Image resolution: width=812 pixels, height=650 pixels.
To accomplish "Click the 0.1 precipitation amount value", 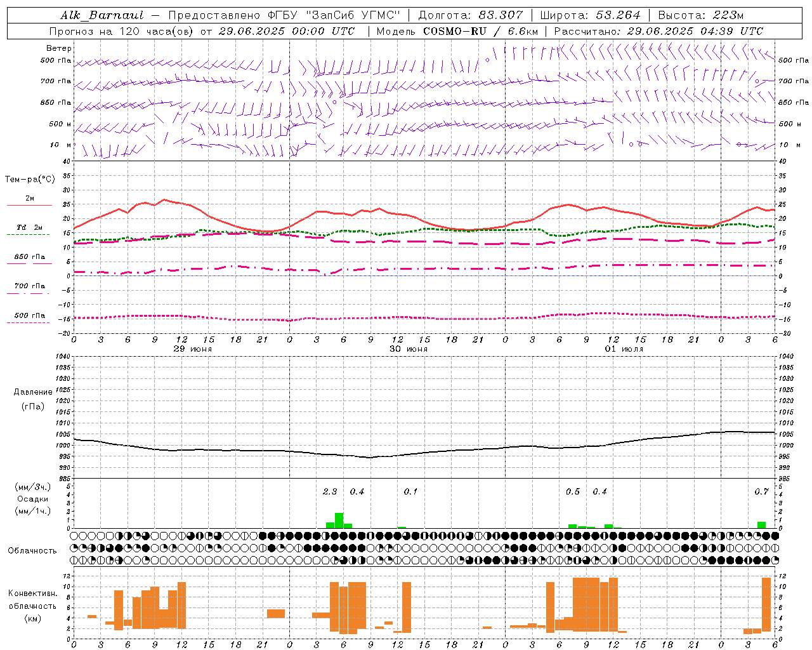I will pos(410,491).
